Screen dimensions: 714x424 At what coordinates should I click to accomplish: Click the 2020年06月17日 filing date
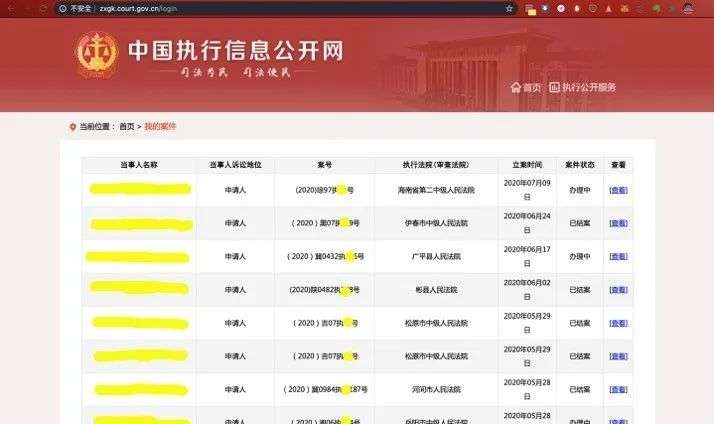[x=527, y=256]
